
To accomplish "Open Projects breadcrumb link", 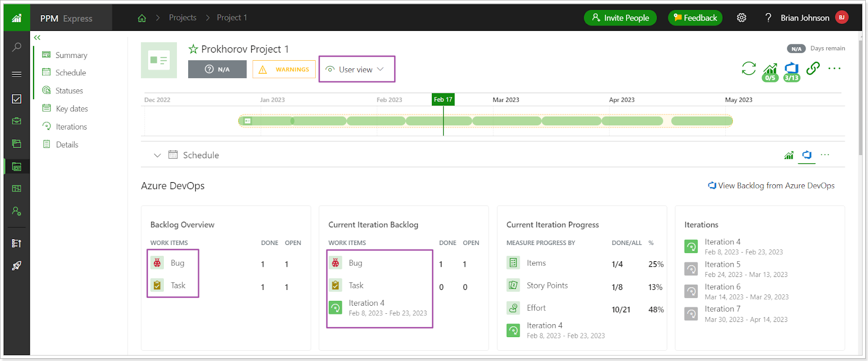I will point(183,18).
